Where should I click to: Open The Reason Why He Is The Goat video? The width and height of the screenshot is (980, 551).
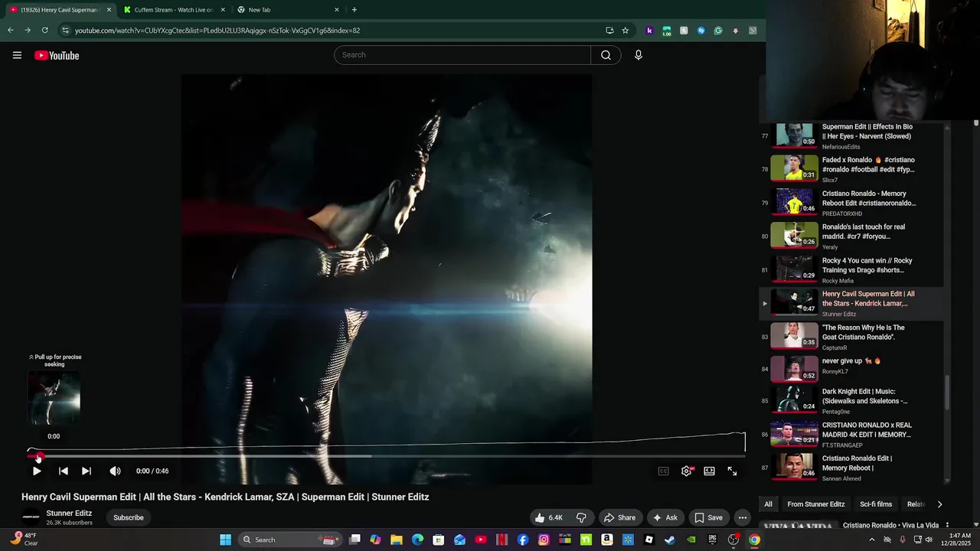pyautogui.click(x=850, y=337)
